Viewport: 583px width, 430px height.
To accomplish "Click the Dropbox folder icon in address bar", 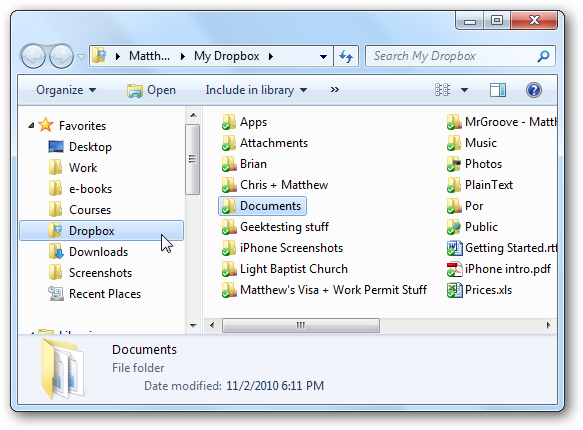I will [100, 56].
